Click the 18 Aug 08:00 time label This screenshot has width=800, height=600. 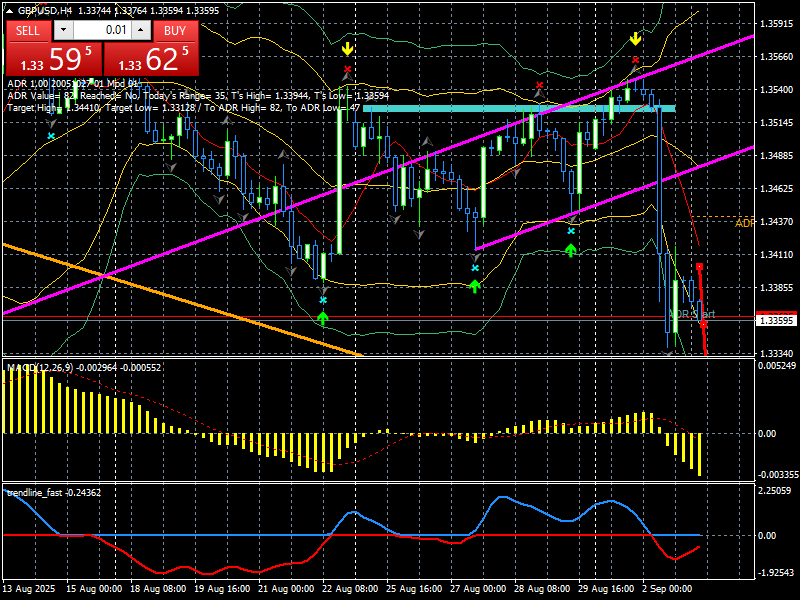coord(158,589)
